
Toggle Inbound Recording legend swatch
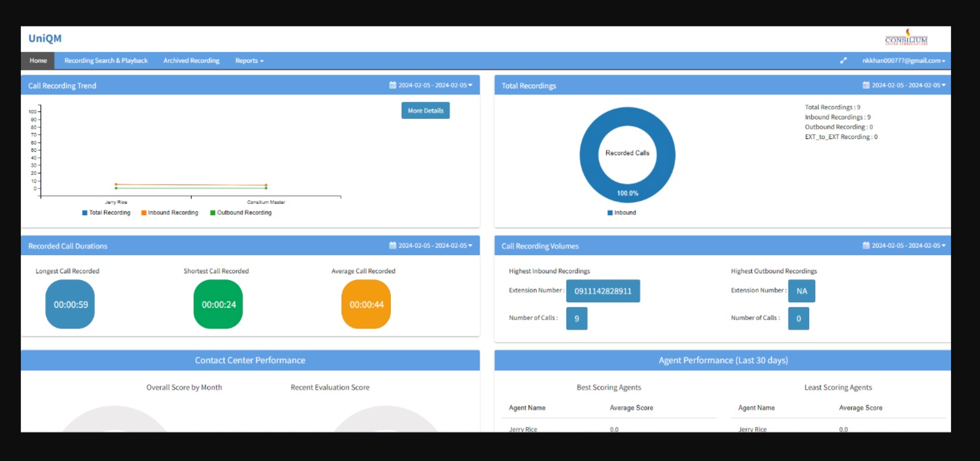tap(144, 212)
